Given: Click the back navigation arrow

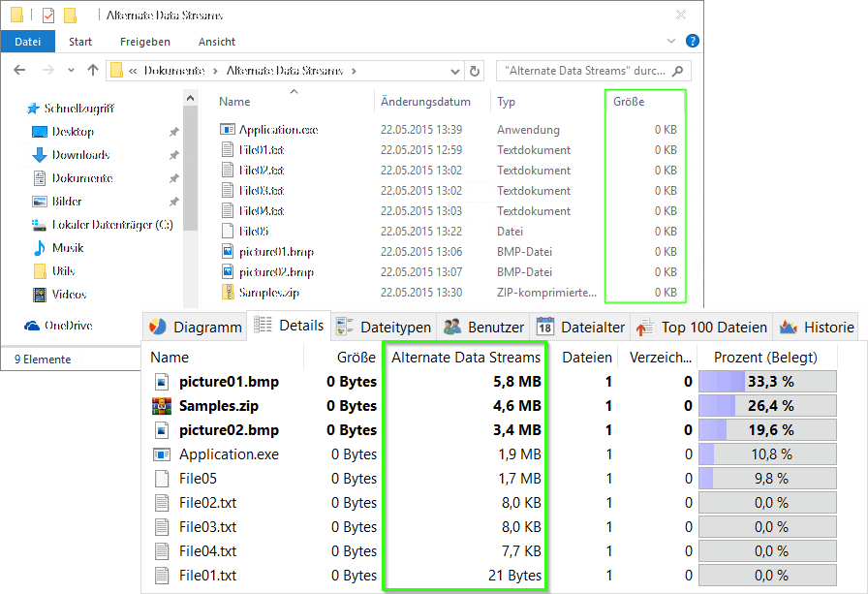Looking at the screenshot, I should click(x=20, y=71).
